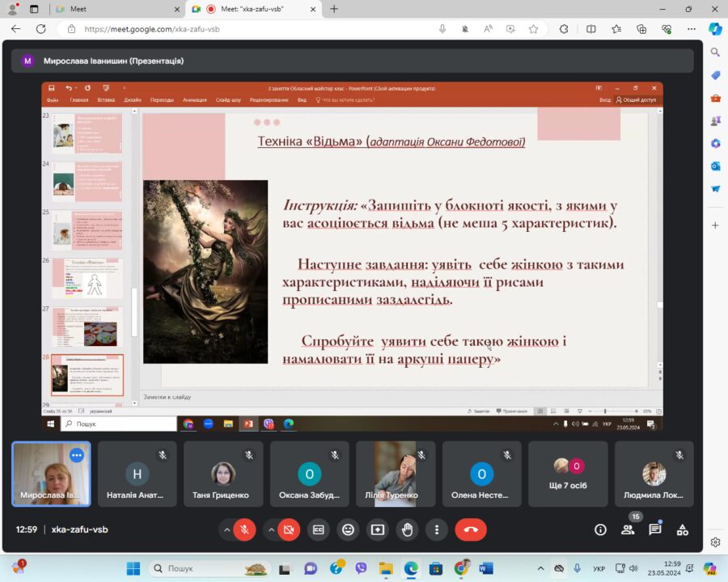728x582 pixels.
Task: Open the Edge profile icon
Action: coord(12,8)
